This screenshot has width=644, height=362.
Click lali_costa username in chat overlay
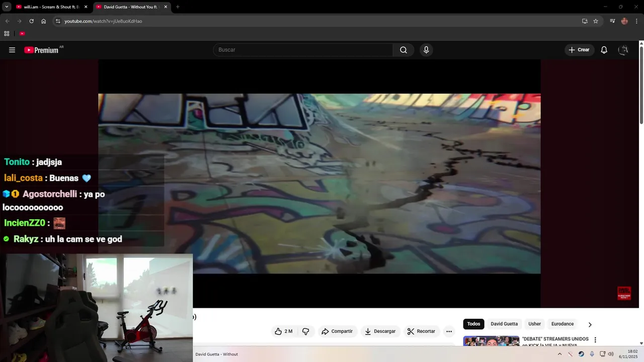[23, 178]
